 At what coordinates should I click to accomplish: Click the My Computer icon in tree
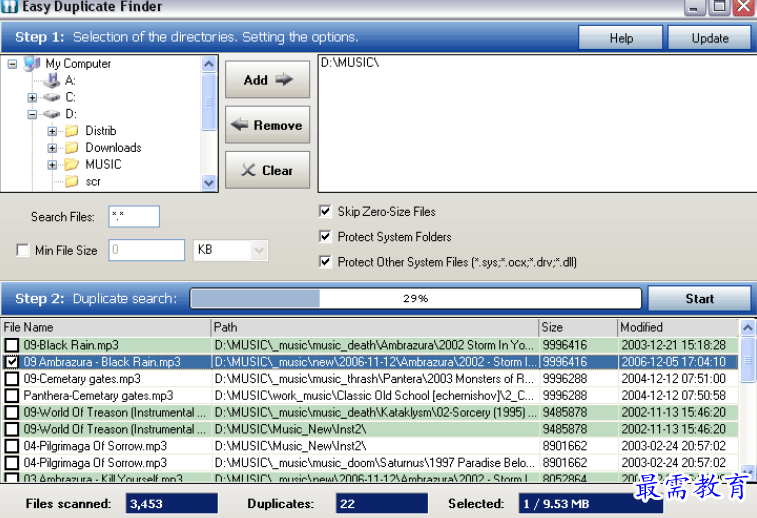[x=32, y=63]
